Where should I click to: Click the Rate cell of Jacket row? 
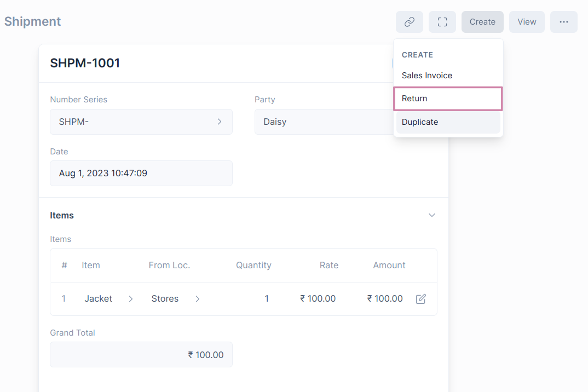[318, 299]
